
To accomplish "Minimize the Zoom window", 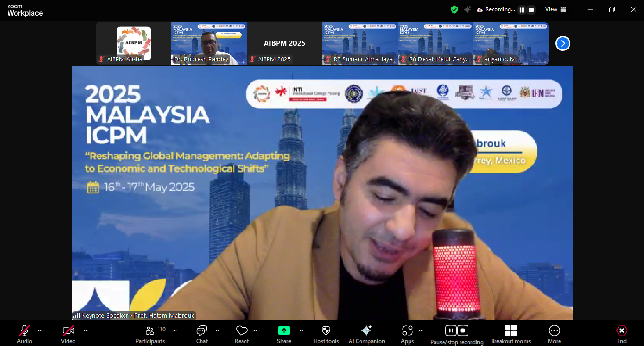I will [x=590, y=9].
